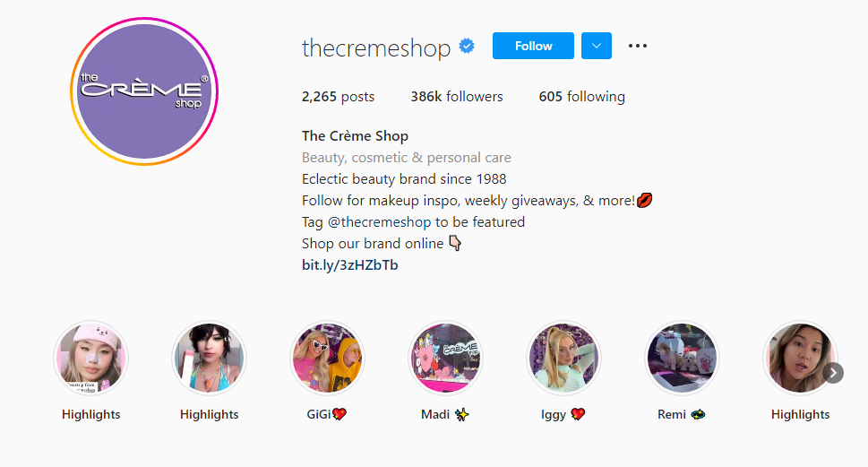The image size is (868, 467).
Task: View the 386k followers list
Action: click(457, 97)
